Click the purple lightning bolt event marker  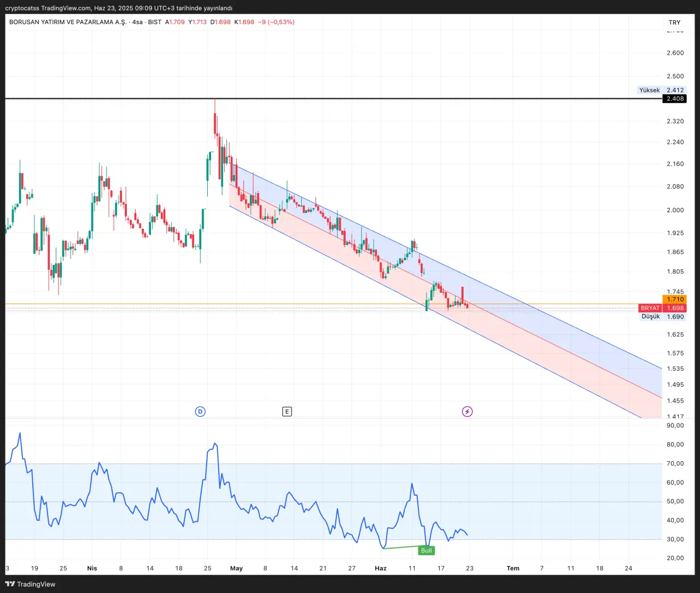pyautogui.click(x=467, y=411)
